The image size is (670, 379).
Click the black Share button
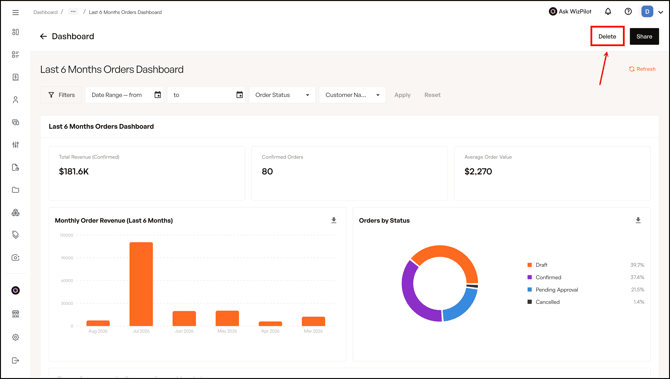[x=644, y=36]
